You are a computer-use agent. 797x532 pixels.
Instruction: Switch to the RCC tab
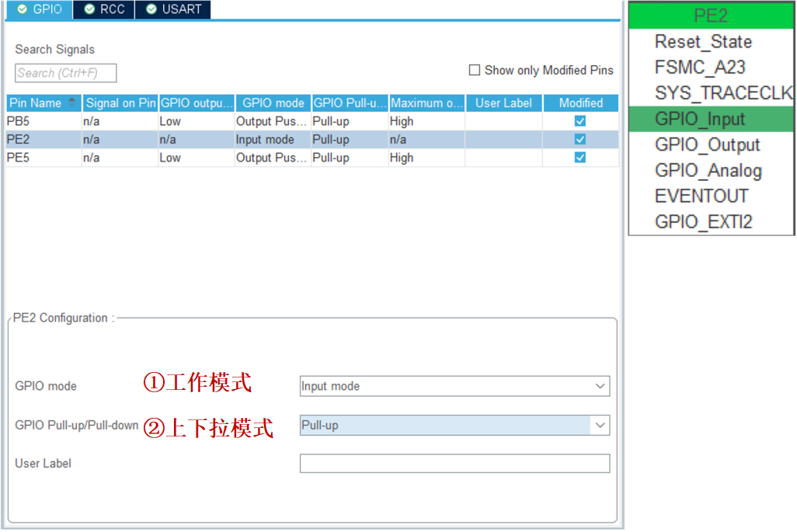(104, 9)
